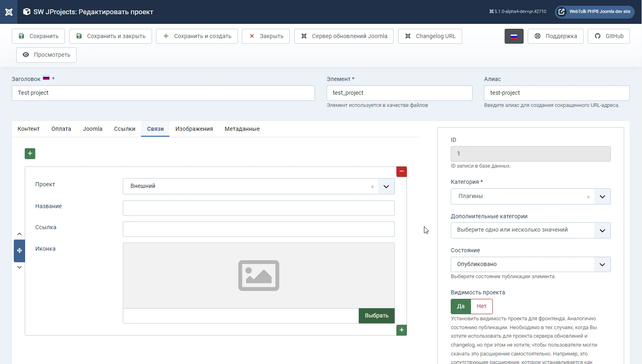Open the Changelog URL button
The image size is (642, 364).
430,36
